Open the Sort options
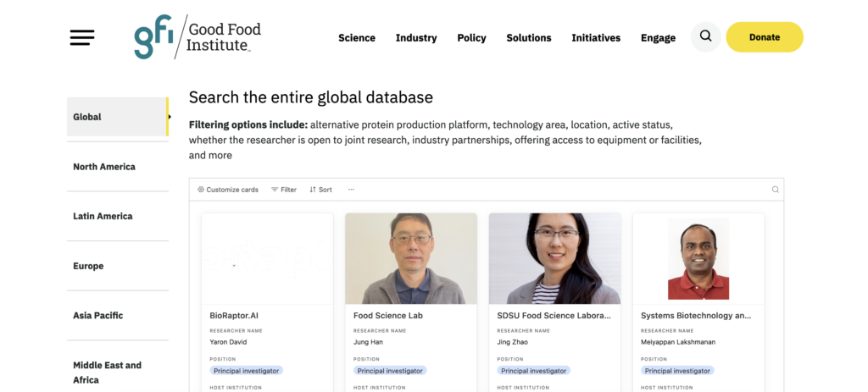868x392 pixels. [320, 190]
